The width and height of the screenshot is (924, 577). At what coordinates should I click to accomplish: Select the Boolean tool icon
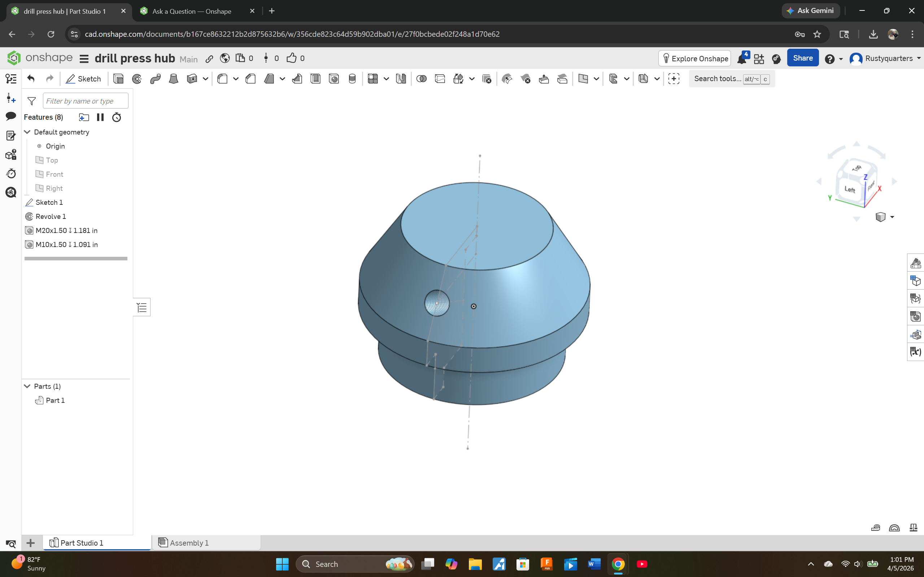421,79
